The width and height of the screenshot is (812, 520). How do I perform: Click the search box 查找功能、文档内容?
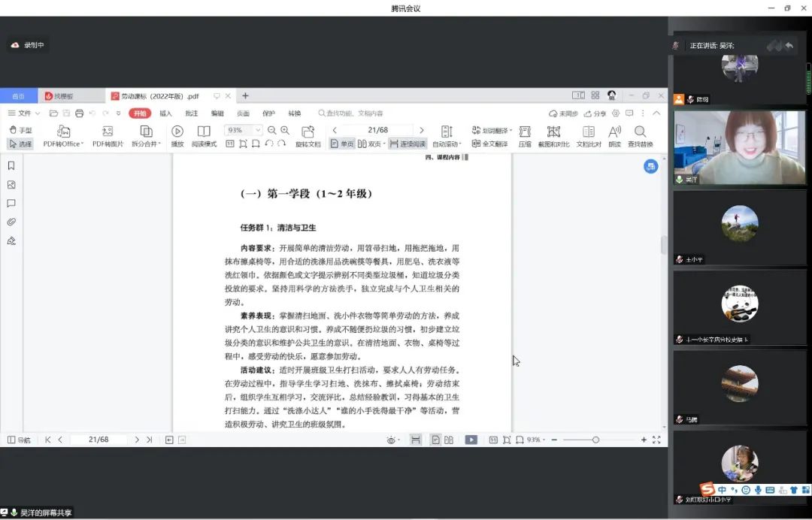tap(351, 113)
